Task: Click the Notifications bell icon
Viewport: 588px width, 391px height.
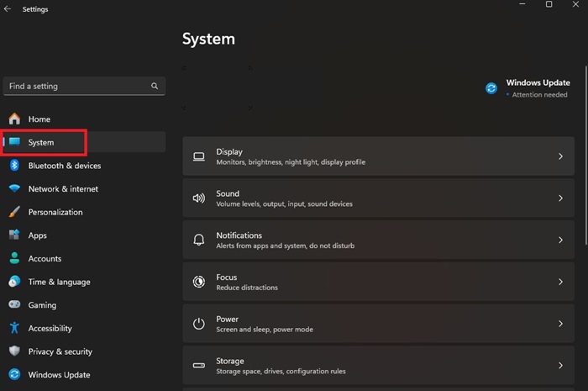Action: click(199, 240)
